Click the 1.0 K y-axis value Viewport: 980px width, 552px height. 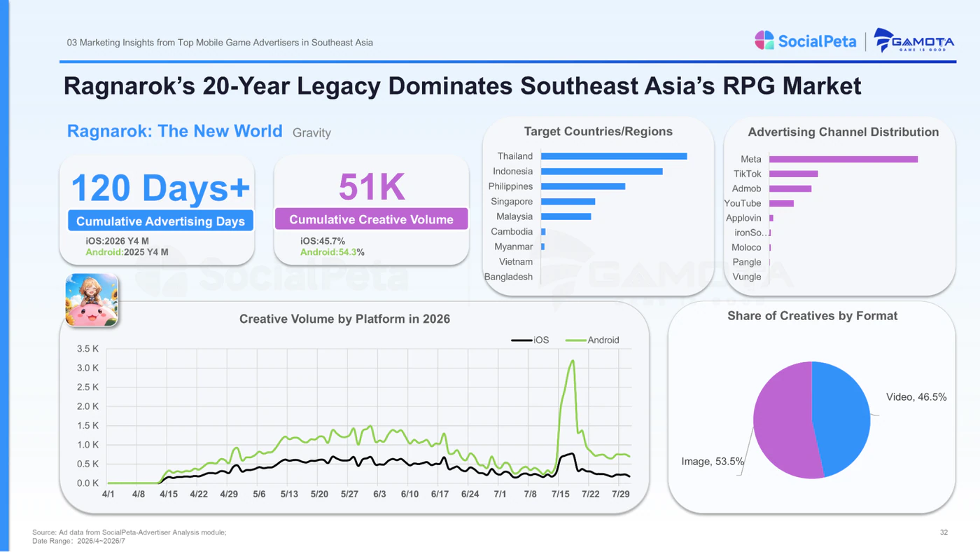pos(88,445)
